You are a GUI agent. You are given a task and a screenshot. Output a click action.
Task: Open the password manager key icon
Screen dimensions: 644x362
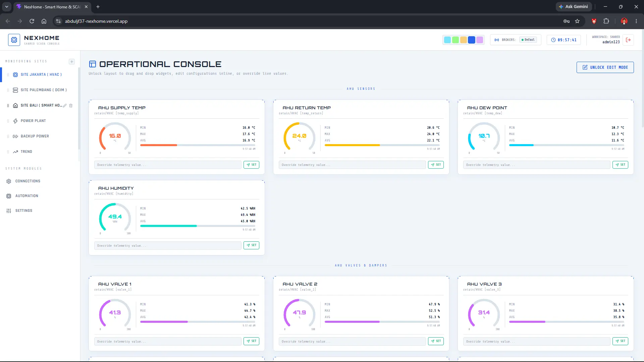[567, 21]
